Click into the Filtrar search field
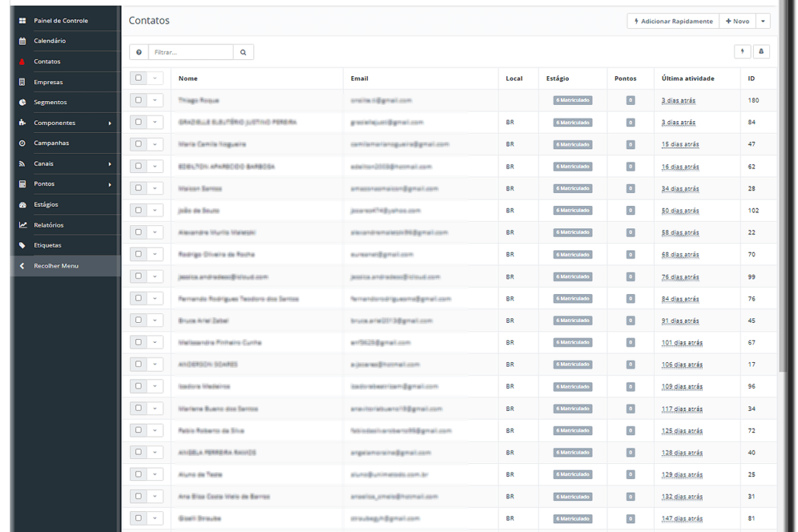The width and height of the screenshot is (798, 532). (191, 52)
